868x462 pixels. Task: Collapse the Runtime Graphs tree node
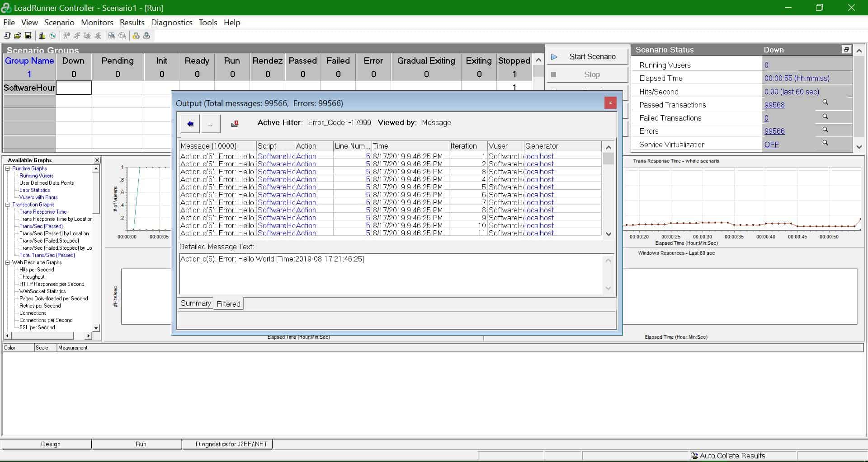pos(7,168)
